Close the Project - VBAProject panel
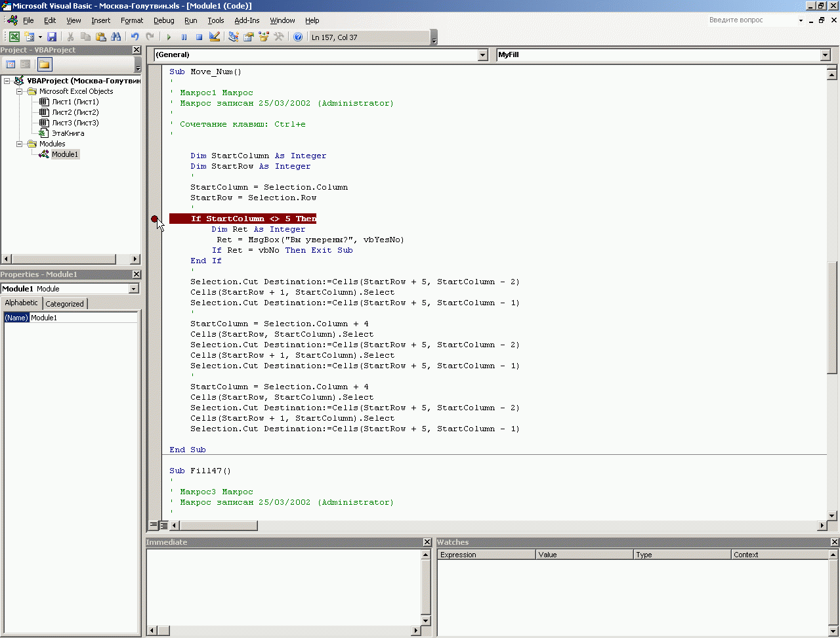The image size is (840, 638). pos(136,50)
